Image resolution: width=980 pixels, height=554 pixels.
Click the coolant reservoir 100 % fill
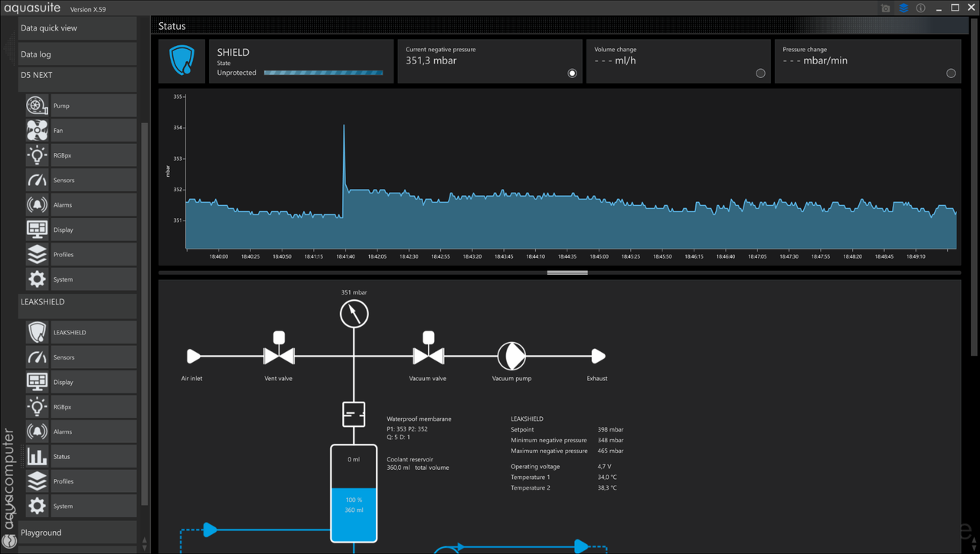tap(354, 513)
